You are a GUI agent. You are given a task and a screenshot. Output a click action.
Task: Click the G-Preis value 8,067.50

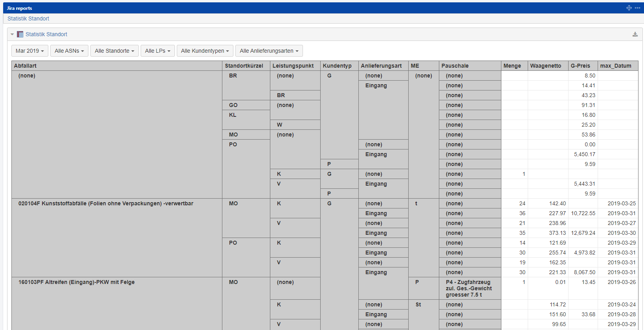(x=584, y=272)
